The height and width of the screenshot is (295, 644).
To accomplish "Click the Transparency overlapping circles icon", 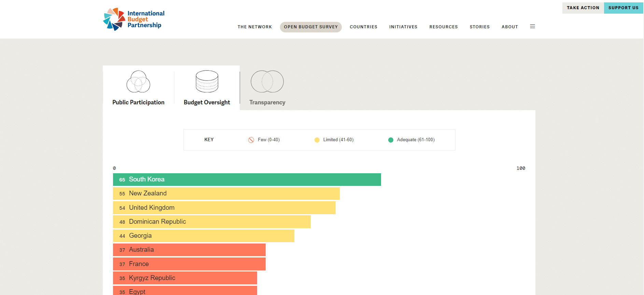I will tap(267, 82).
